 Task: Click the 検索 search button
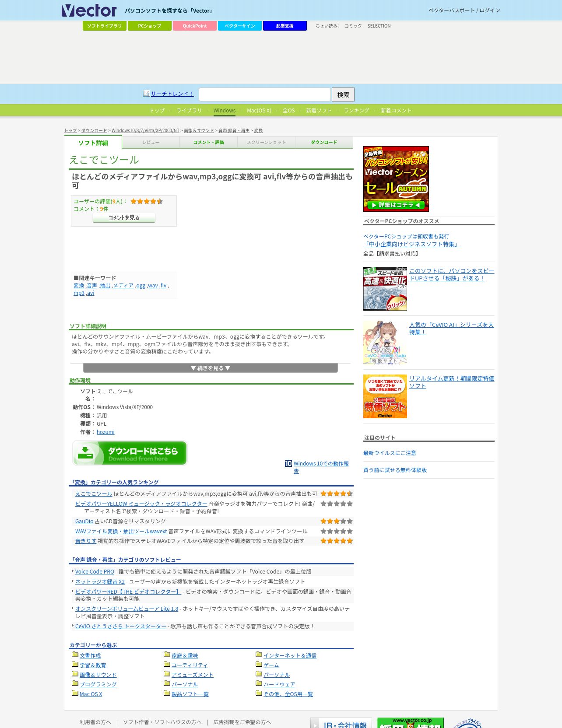click(x=343, y=94)
